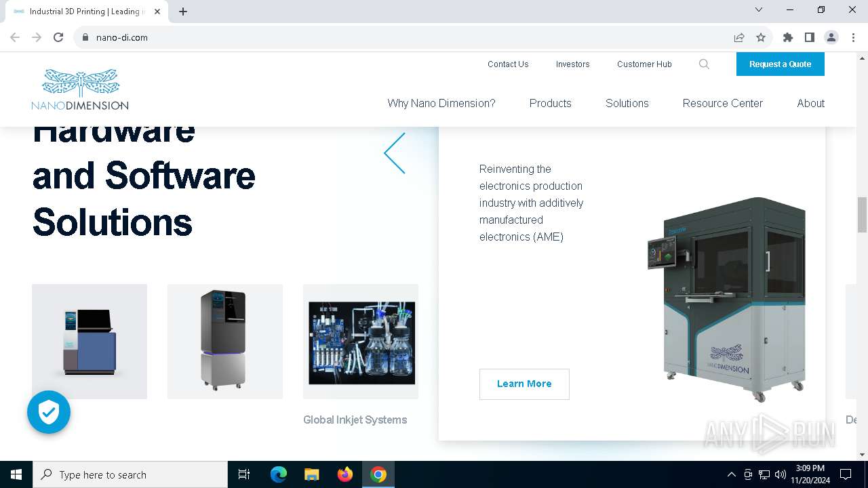
Task: Click the Chrome taskbar icon
Action: (378, 474)
